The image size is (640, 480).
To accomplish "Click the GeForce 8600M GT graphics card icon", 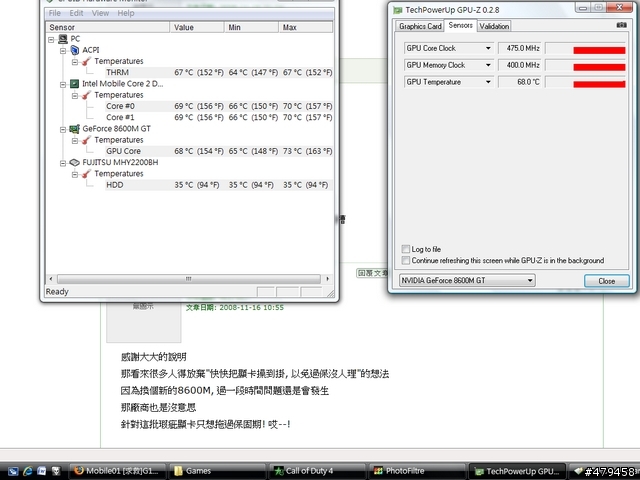I will point(74,129).
